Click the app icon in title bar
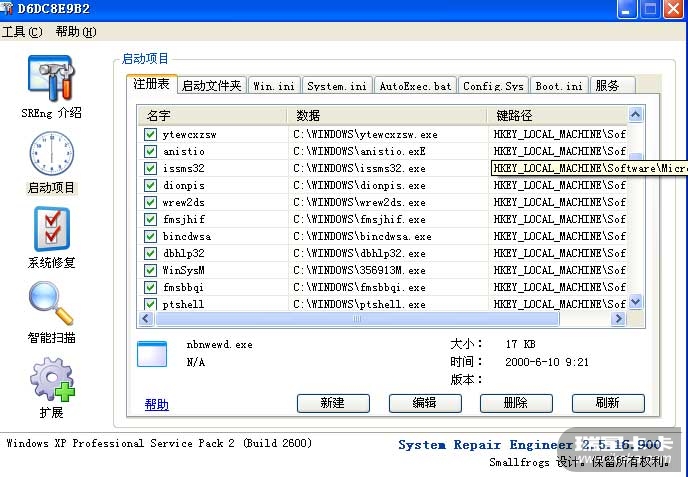Image resolution: width=688 pixels, height=477 pixels. point(7,7)
